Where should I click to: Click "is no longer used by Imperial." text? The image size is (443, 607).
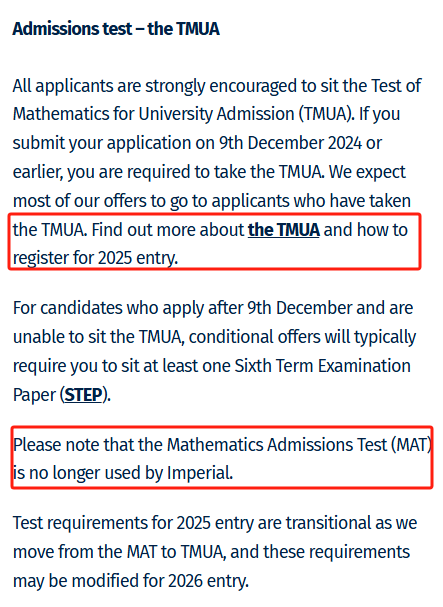pyautogui.click(x=123, y=473)
